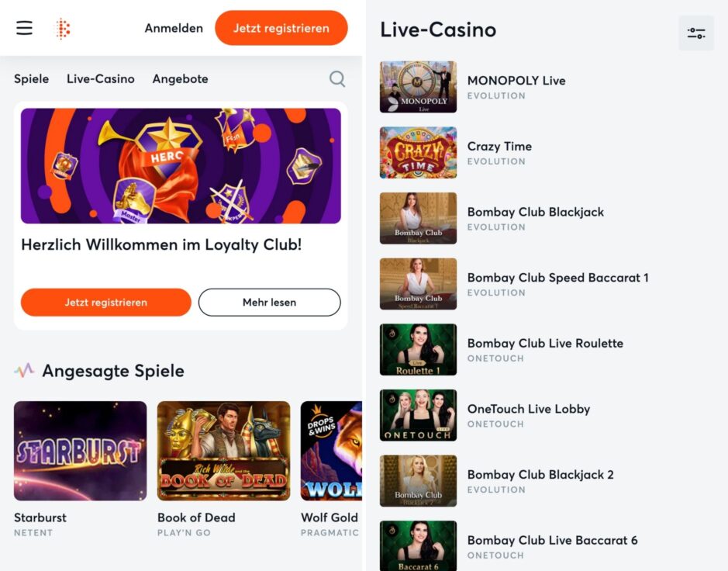728x571 pixels.
Task: Switch to the Live-Casino tab
Action: pyautogui.click(x=101, y=79)
